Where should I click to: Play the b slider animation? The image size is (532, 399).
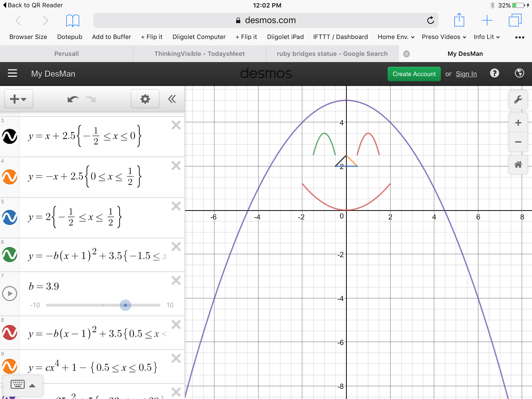click(x=10, y=294)
